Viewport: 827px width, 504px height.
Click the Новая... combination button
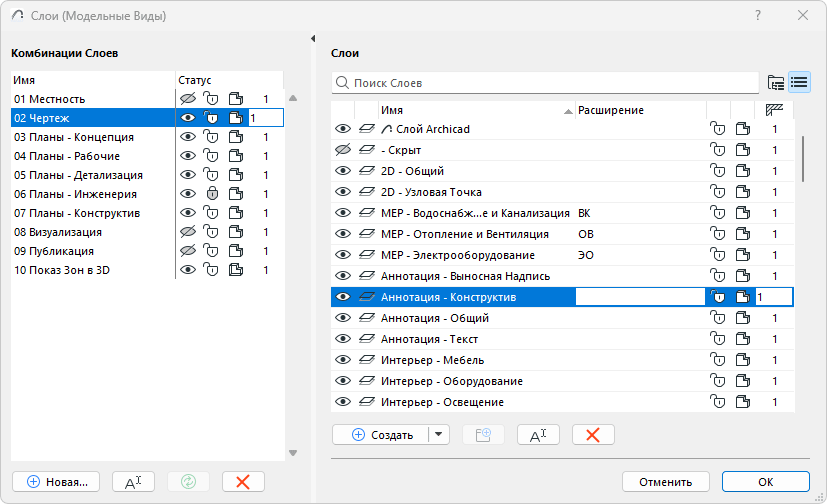coord(57,481)
